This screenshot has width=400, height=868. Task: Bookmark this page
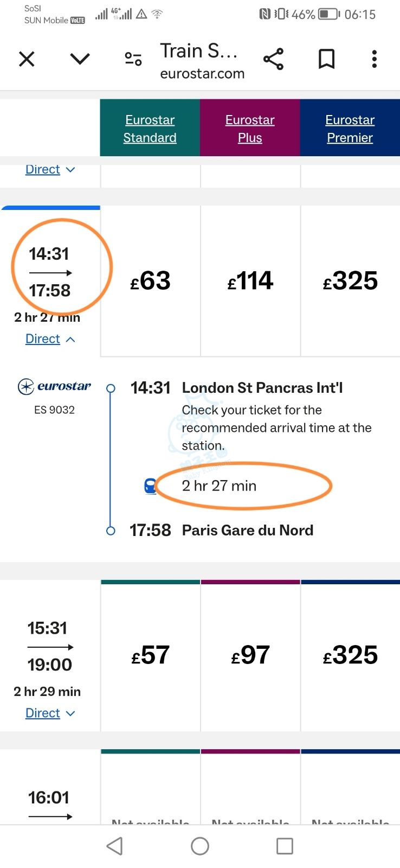click(x=326, y=59)
